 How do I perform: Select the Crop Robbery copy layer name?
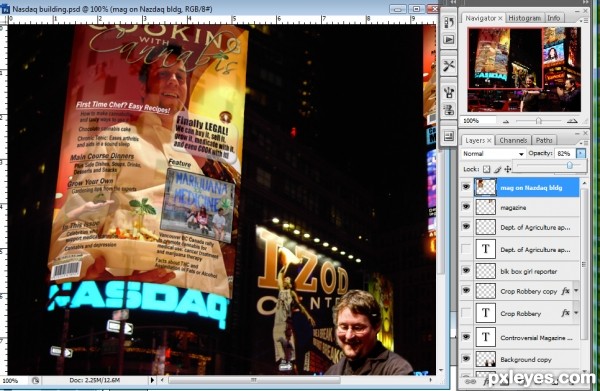click(x=528, y=291)
